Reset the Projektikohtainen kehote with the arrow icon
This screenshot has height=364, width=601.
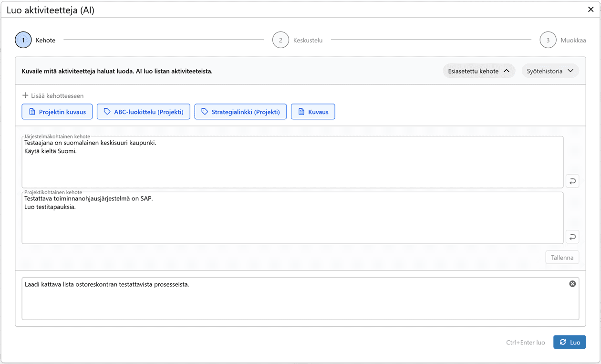(x=572, y=237)
